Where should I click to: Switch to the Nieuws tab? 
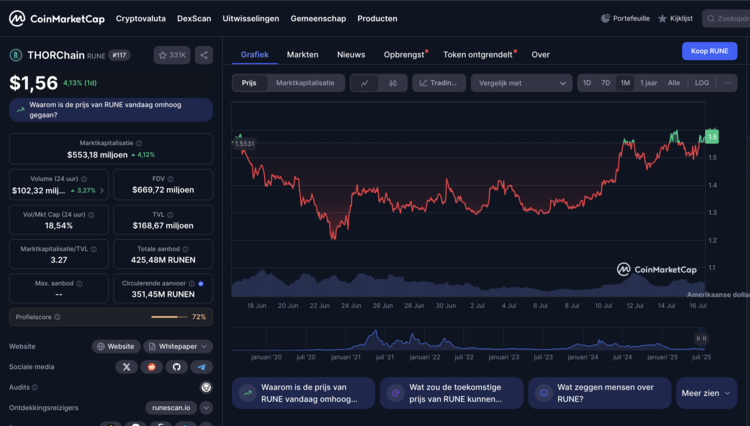(x=351, y=55)
